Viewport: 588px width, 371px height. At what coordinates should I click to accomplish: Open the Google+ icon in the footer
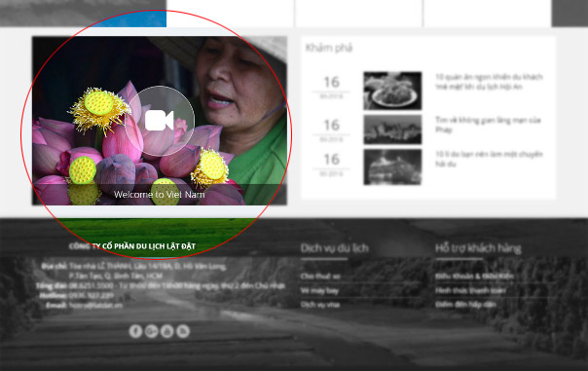click(x=151, y=331)
